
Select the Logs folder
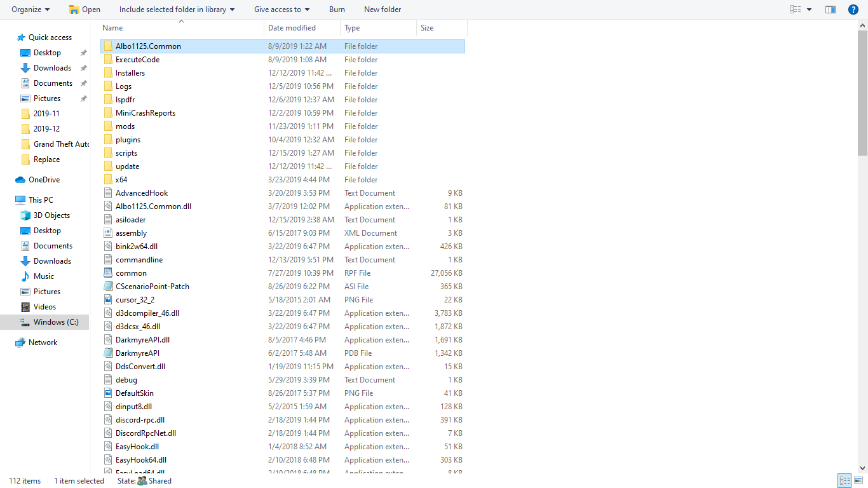[x=124, y=86]
